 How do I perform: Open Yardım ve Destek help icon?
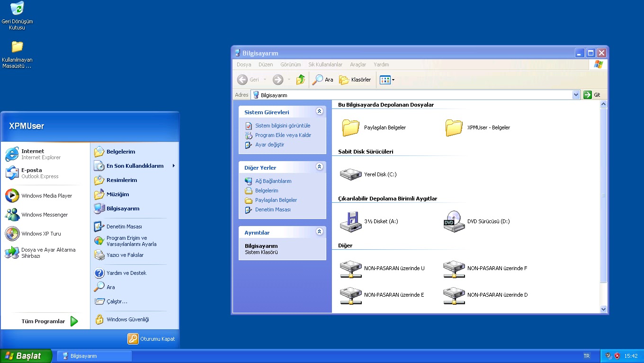click(99, 273)
